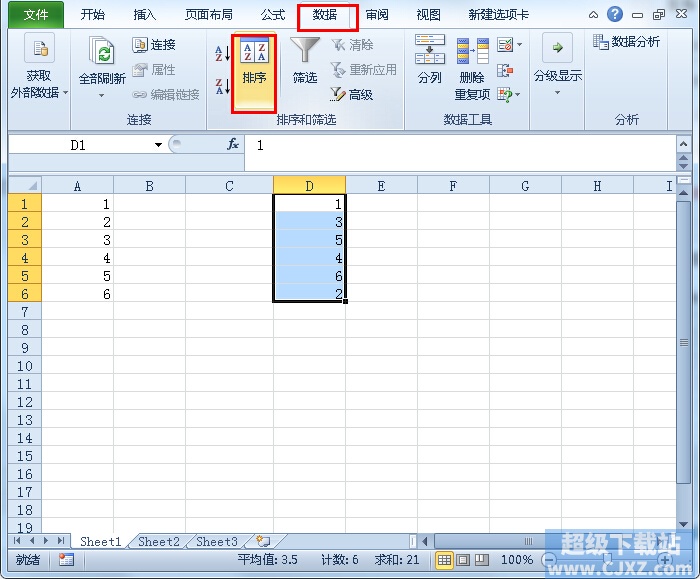Switch to the Formulas (公式) tab
This screenshot has height=579, width=700.
pos(273,15)
